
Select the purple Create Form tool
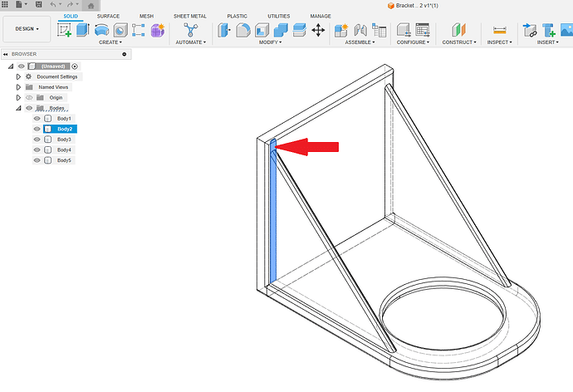click(158, 30)
